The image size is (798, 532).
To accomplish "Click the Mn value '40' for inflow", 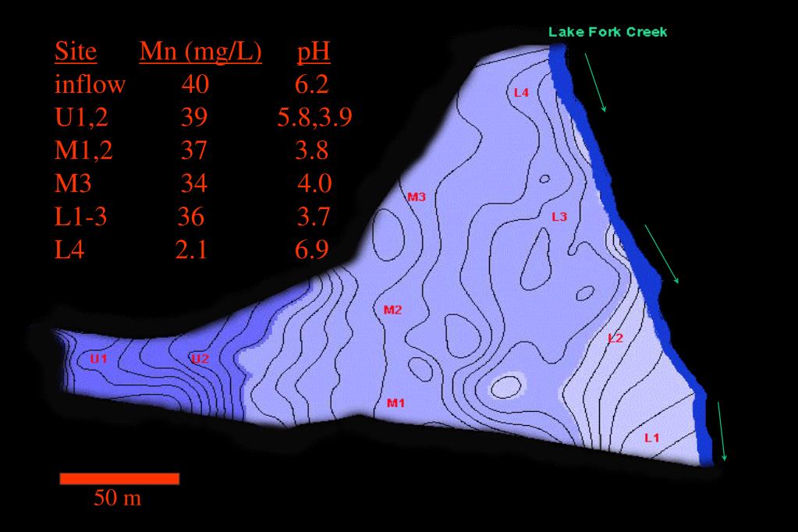I will [195, 84].
